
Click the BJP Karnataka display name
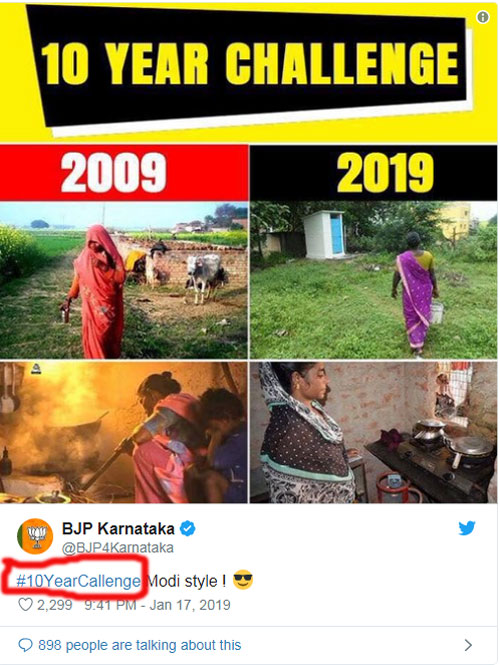click(x=118, y=528)
